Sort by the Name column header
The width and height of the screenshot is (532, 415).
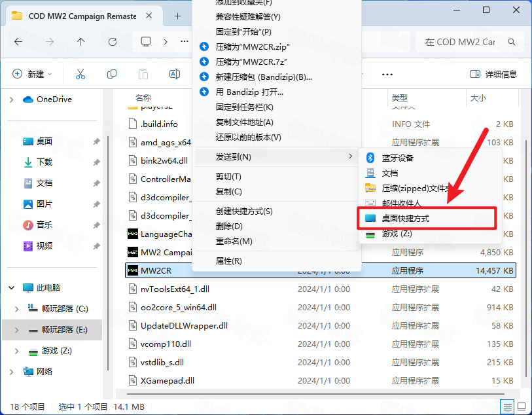point(143,98)
